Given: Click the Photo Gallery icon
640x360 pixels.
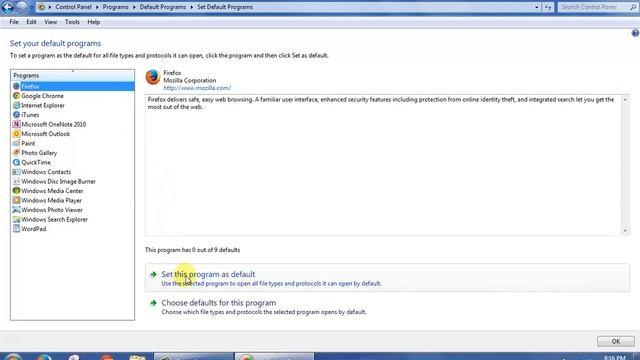Looking at the screenshot, I should tap(16, 153).
